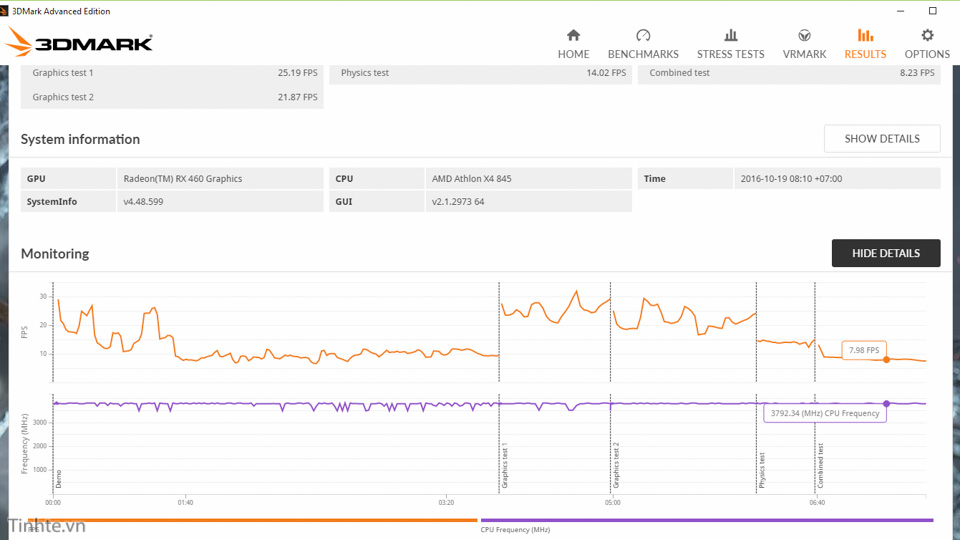Screen dimensions: 960x540
Task: Click the CPU Frequency (MHz) legend label
Action: click(515, 530)
